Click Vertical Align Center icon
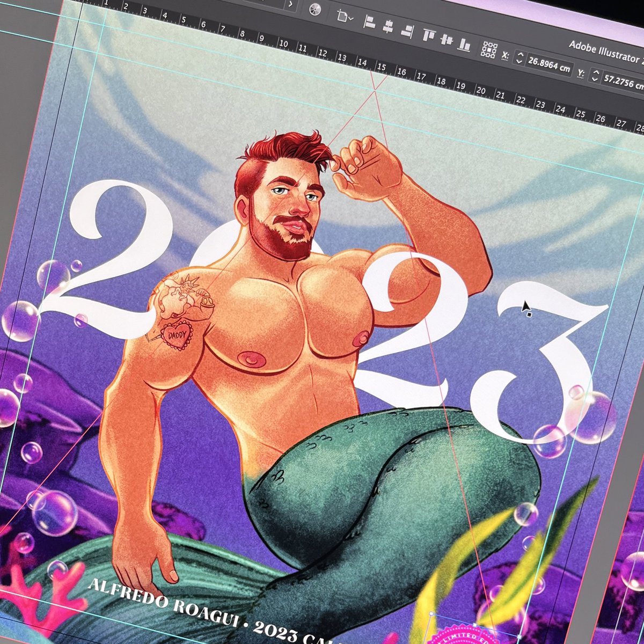 click(x=446, y=39)
